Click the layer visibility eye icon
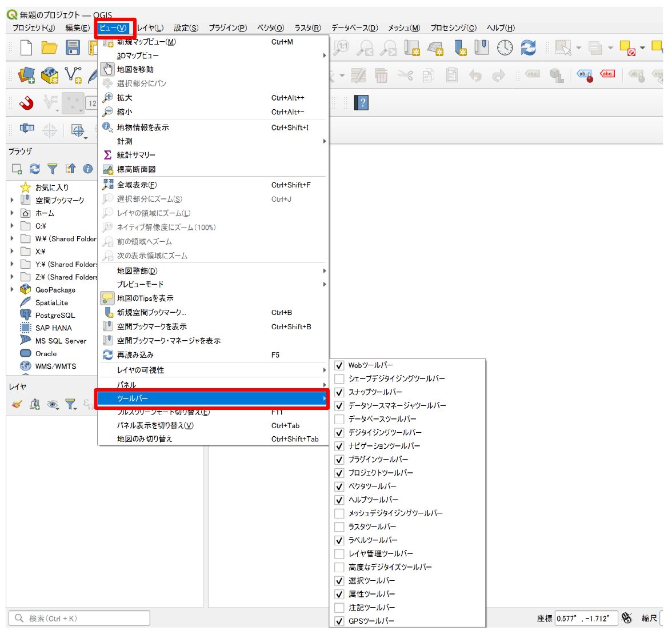 pos(53,404)
